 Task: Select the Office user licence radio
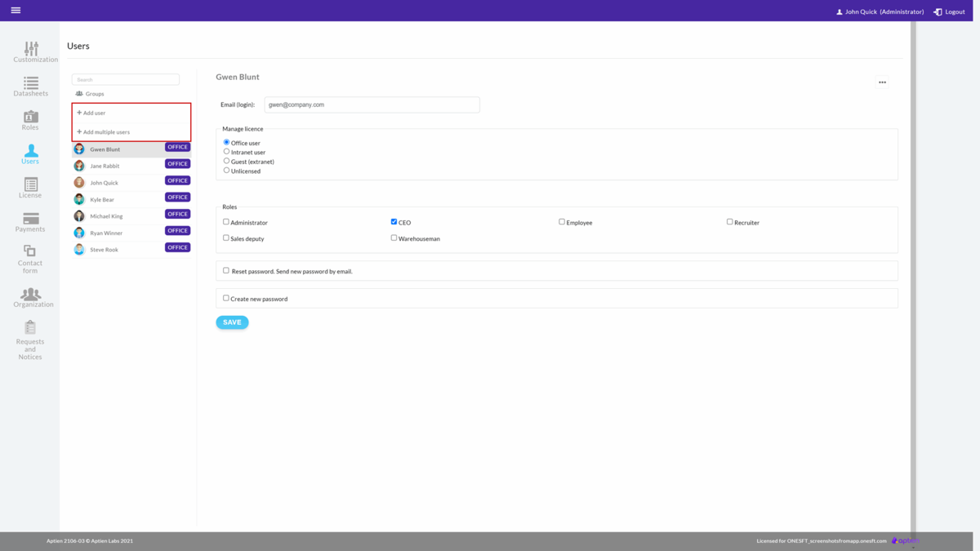226,142
